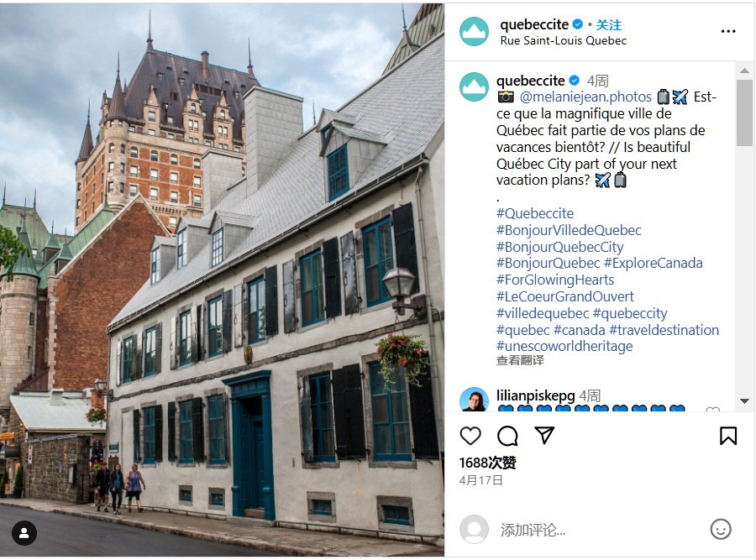The image size is (756, 560).
Task: Open quebeccite profile avatar in header
Action: click(x=474, y=31)
